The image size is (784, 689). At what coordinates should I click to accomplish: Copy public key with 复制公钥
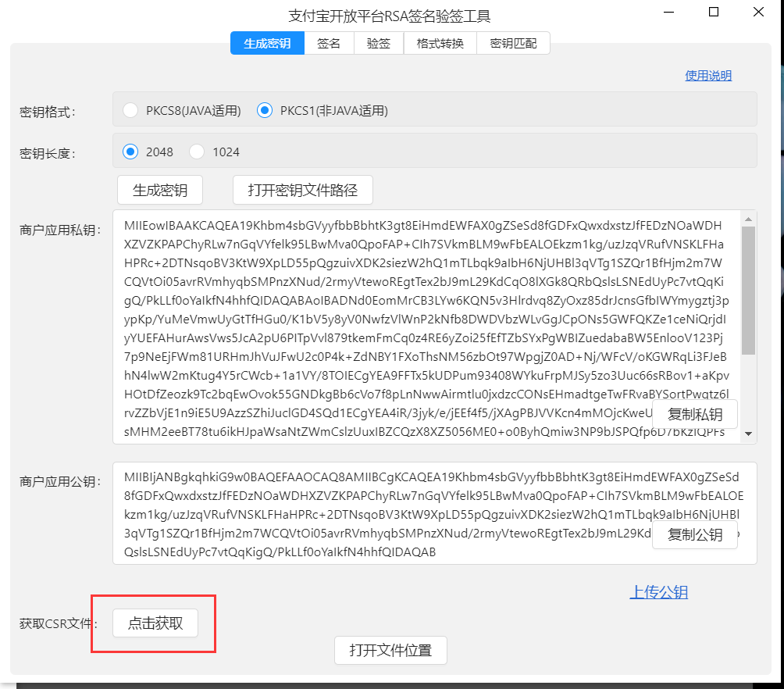(x=695, y=535)
